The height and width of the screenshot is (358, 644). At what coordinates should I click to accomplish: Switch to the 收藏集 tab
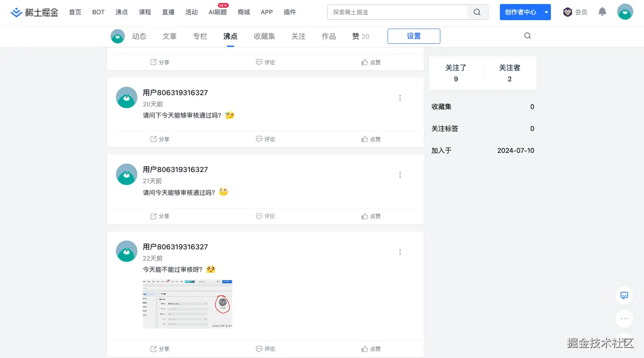tap(264, 36)
